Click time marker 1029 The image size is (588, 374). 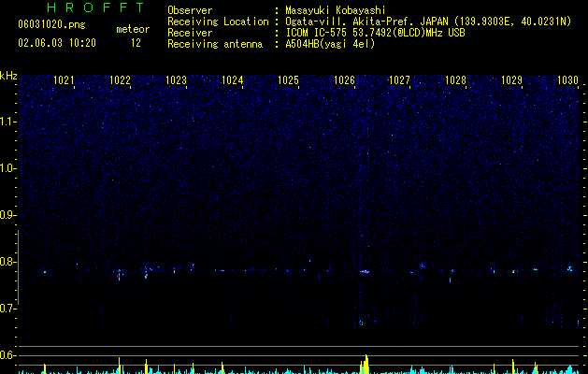point(512,80)
